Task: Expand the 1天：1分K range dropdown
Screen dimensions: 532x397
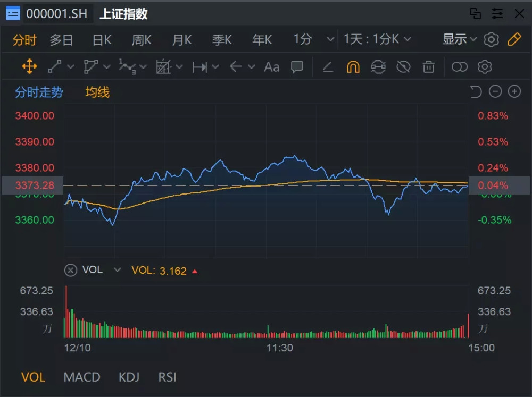Action: [377, 39]
